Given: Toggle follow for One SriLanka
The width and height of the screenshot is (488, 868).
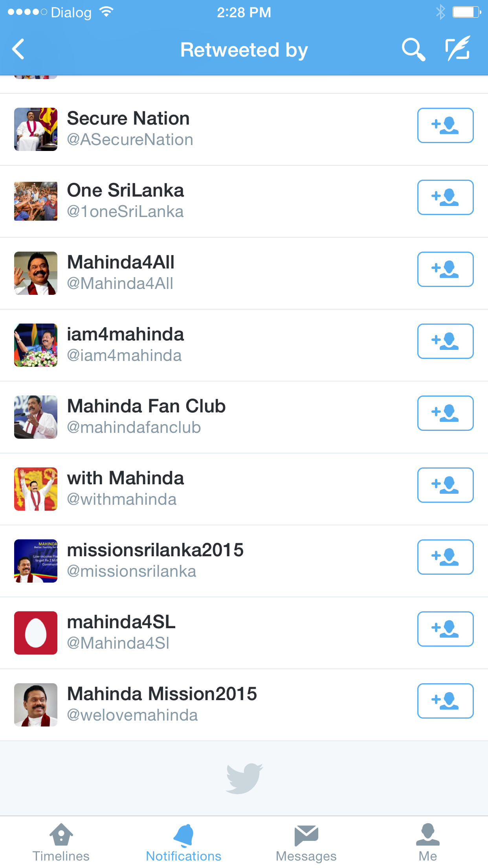Looking at the screenshot, I should 445,197.
